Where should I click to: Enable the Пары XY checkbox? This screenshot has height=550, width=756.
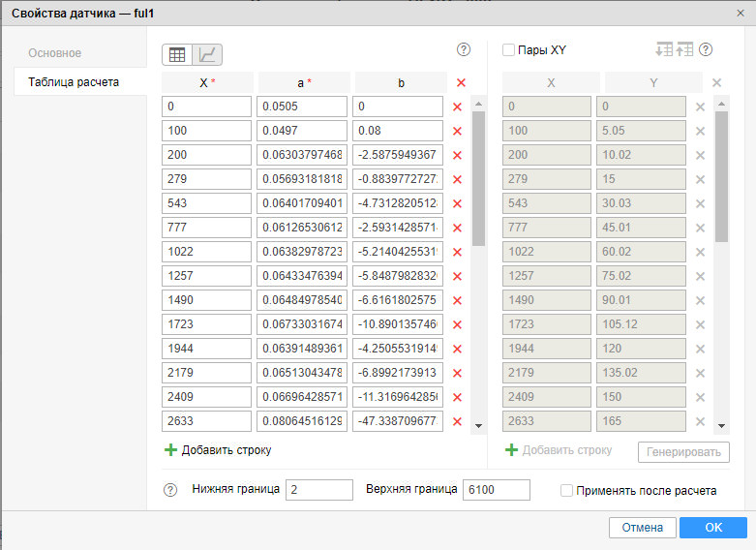coord(509,50)
